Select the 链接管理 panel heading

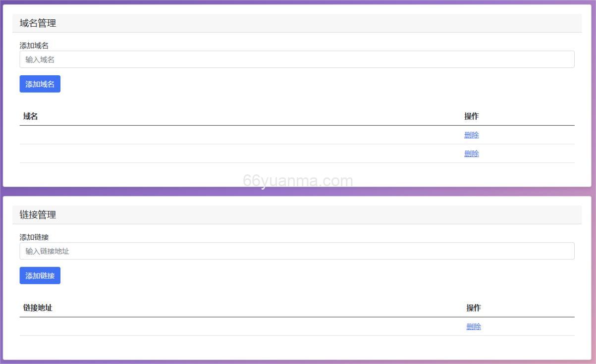(x=38, y=215)
